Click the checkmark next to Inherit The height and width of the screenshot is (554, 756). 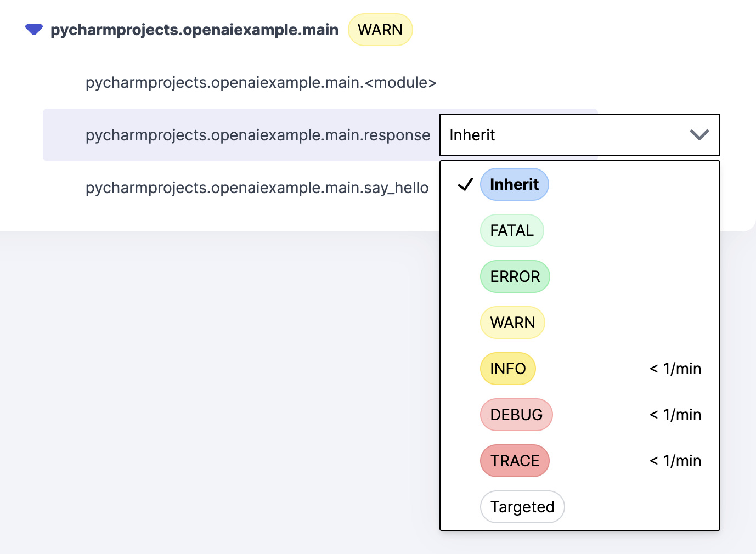(x=465, y=185)
